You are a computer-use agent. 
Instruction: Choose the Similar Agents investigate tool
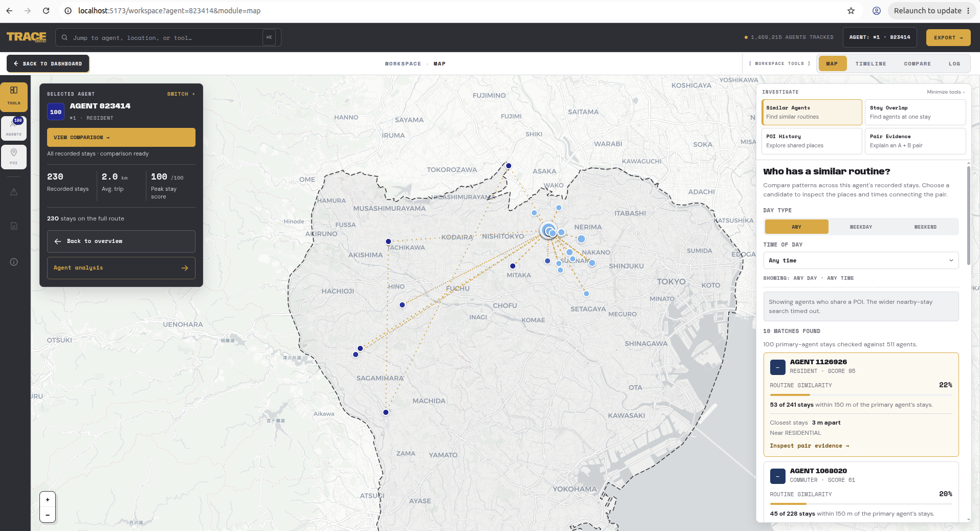pos(812,112)
